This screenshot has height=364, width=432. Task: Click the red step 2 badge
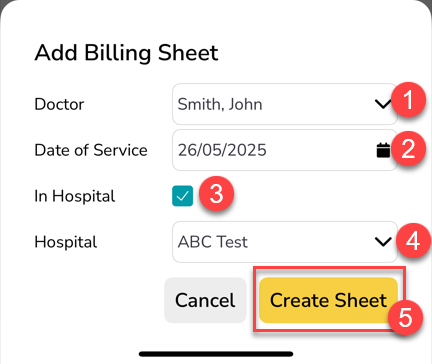pos(408,149)
